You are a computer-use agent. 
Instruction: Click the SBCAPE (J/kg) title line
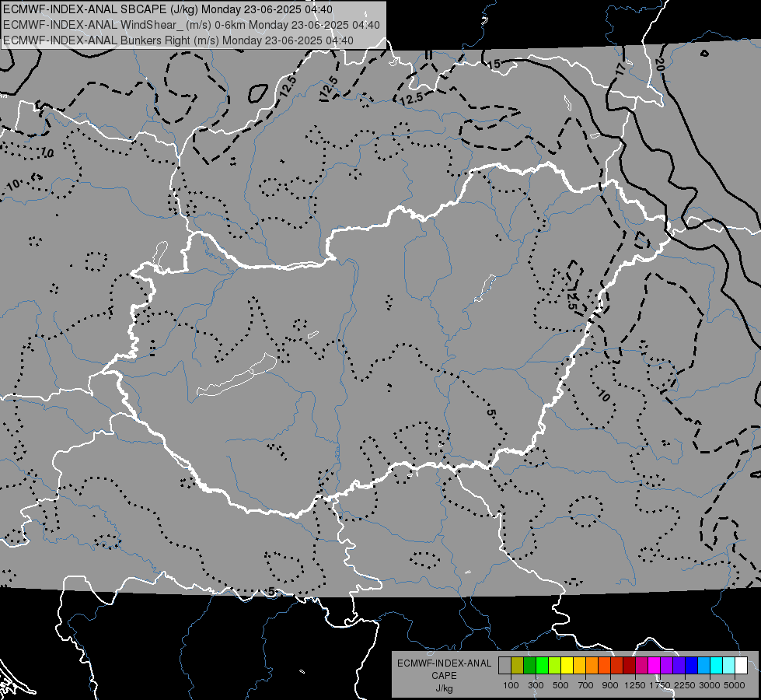tap(168, 9)
